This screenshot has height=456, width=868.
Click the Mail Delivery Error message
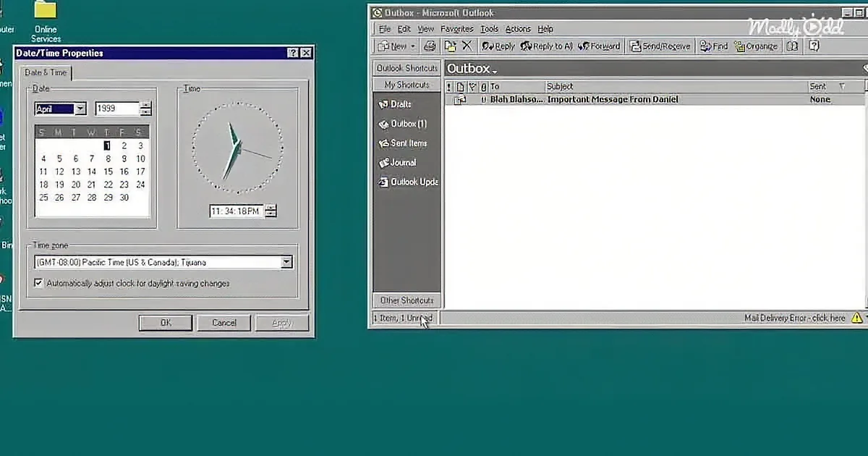pos(795,318)
